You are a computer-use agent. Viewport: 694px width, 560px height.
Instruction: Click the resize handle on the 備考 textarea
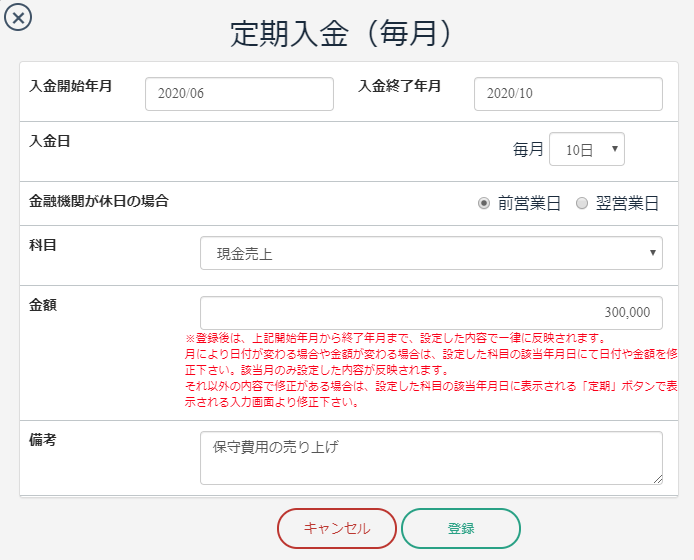(x=658, y=479)
